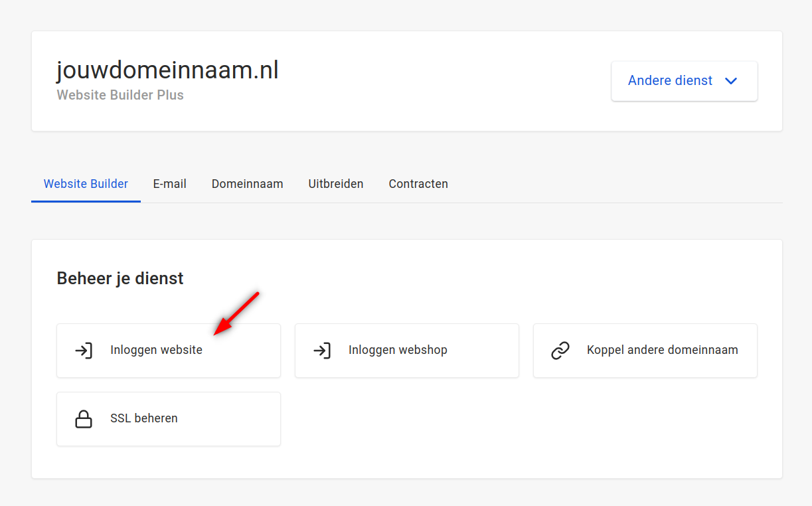Select the chain link icon for Koppel andere domeinnaam

pos(560,351)
